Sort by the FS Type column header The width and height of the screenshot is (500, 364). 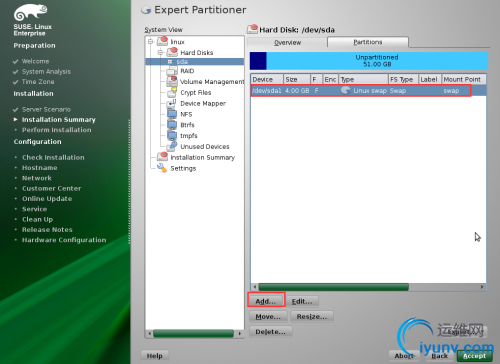pyautogui.click(x=403, y=79)
